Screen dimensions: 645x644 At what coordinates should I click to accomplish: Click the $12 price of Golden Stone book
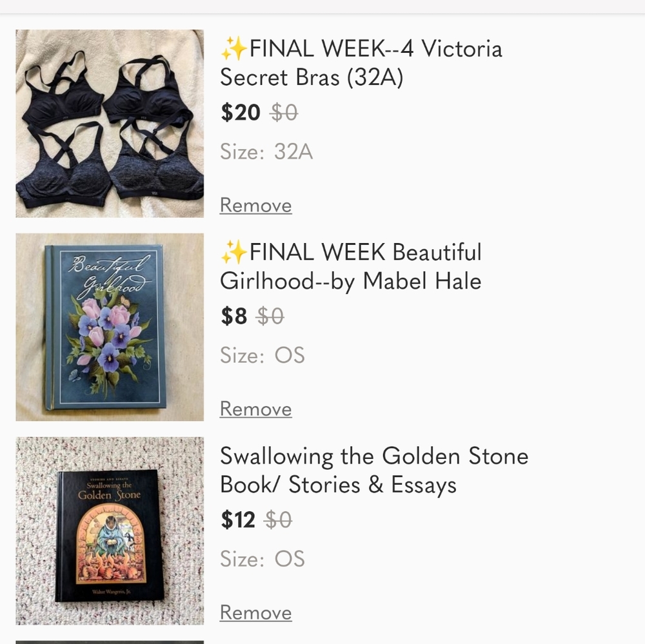238,520
